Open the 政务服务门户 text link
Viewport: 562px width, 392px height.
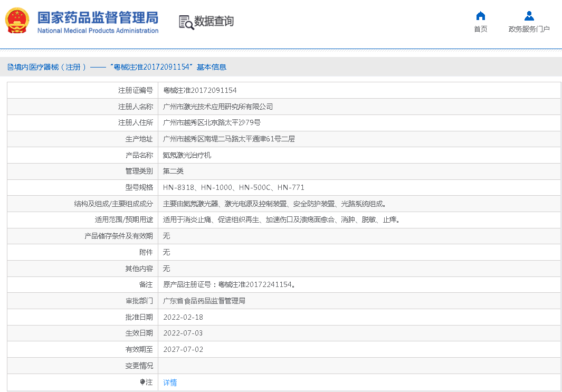(x=529, y=29)
